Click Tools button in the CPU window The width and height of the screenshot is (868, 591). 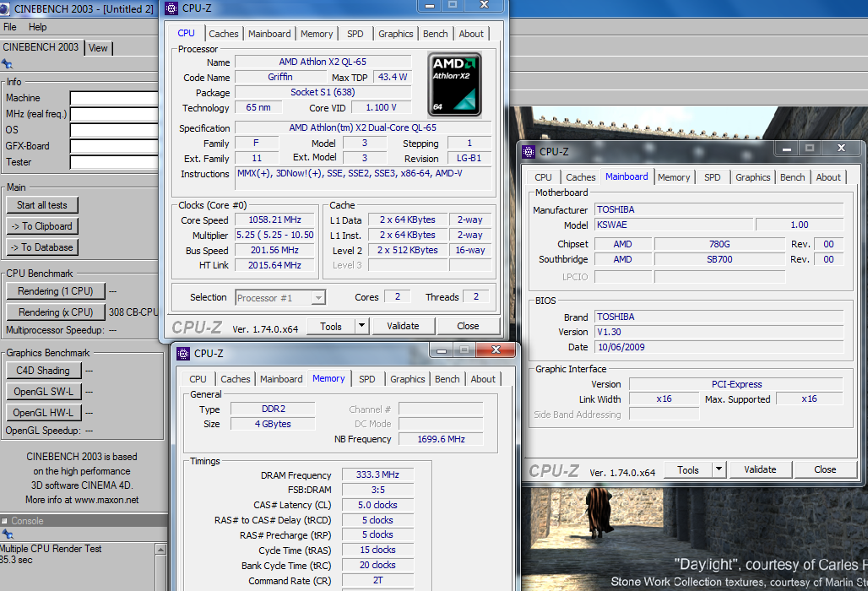(x=331, y=326)
